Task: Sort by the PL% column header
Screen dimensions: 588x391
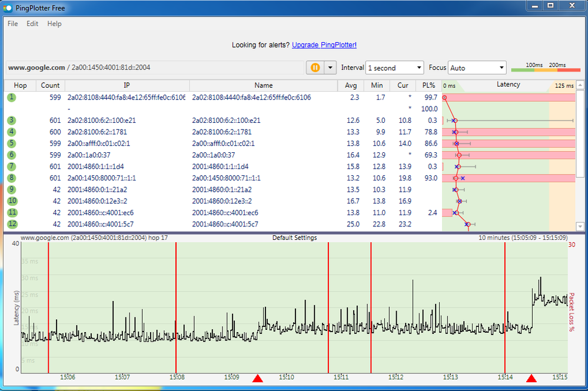Action: pyautogui.click(x=428, y=85)
